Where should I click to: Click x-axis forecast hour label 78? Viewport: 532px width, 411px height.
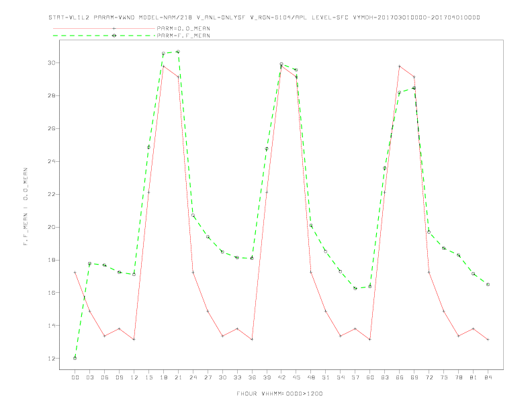click(458, 377)
